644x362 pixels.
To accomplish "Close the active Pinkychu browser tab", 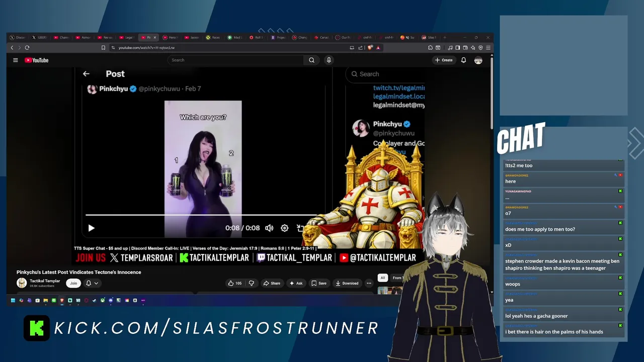I will click(x=154, y=37).
